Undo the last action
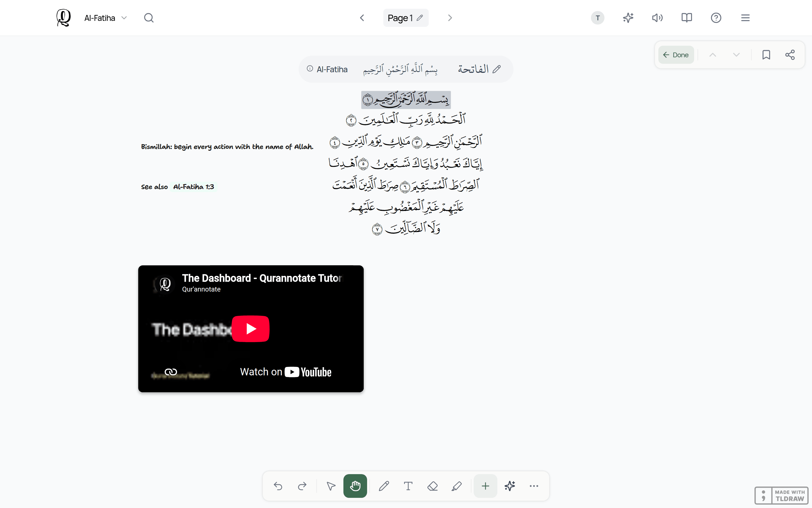This screenshot has width=812, height=508. 278,486
